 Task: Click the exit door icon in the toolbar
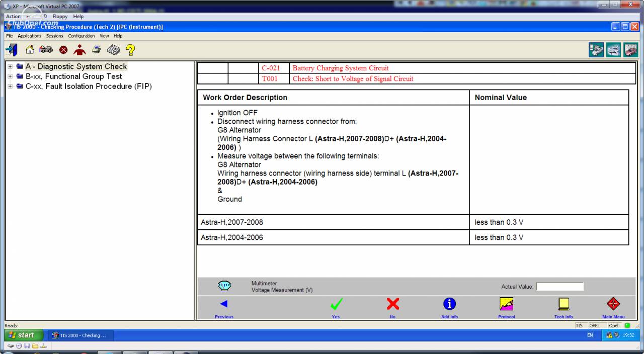click(12, 49)
